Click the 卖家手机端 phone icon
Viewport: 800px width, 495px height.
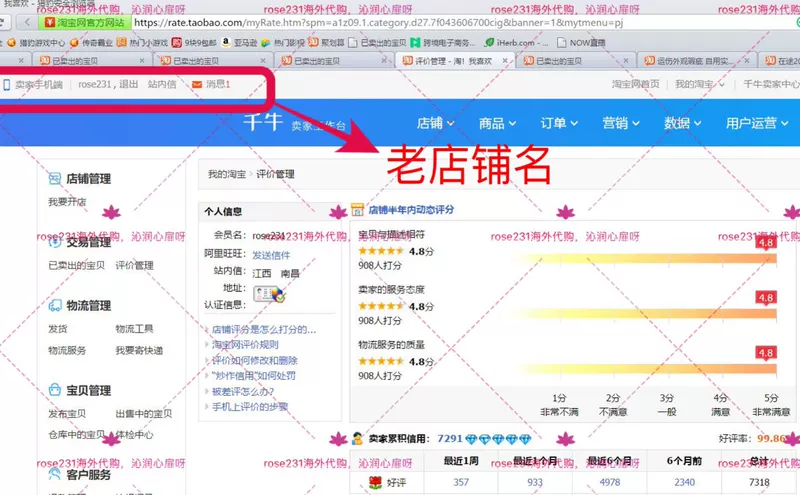tap(7, 84)
